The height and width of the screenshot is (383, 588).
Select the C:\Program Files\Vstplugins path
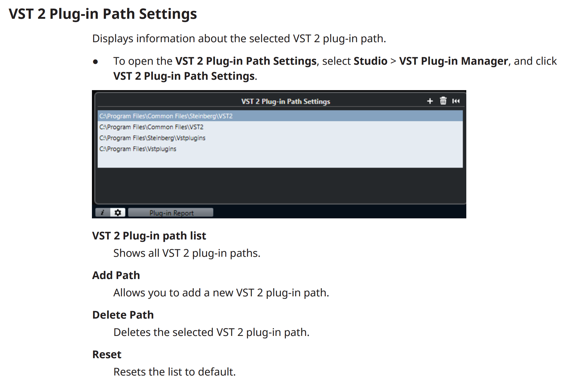coord(280,149)
